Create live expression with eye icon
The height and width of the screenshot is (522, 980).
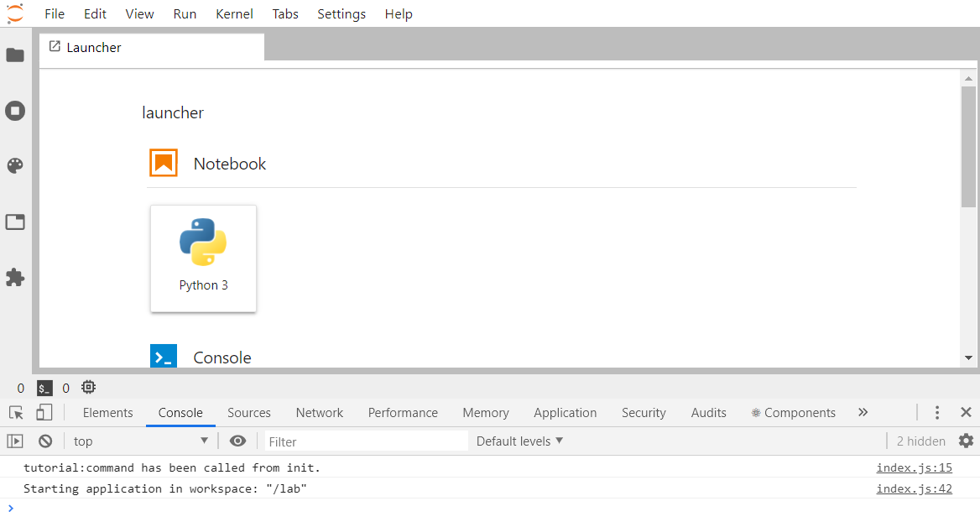point(237,441)
